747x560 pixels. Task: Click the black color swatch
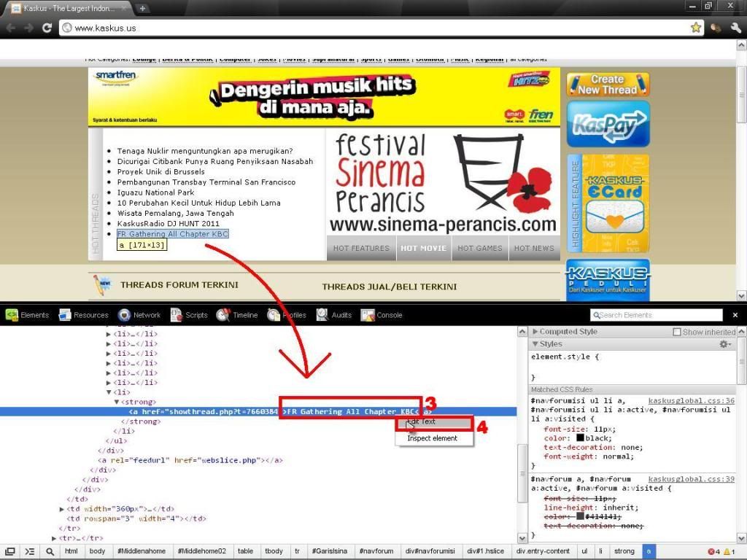[580, 437]
